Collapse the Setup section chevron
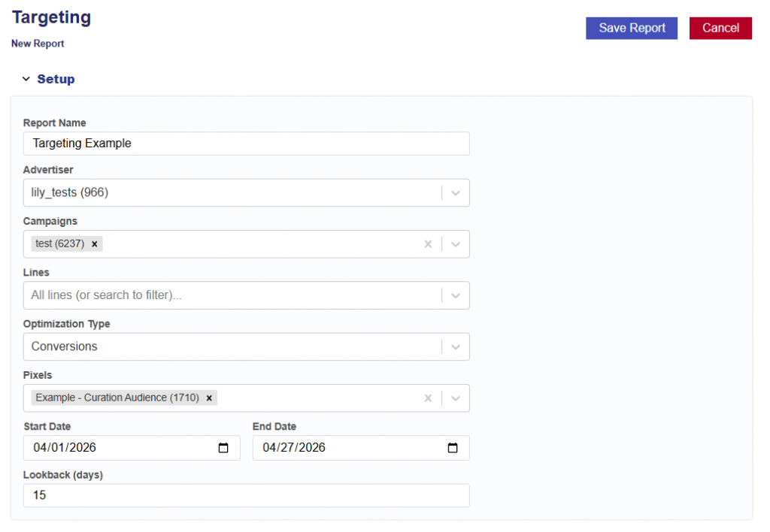 click(x=26, y=79)
